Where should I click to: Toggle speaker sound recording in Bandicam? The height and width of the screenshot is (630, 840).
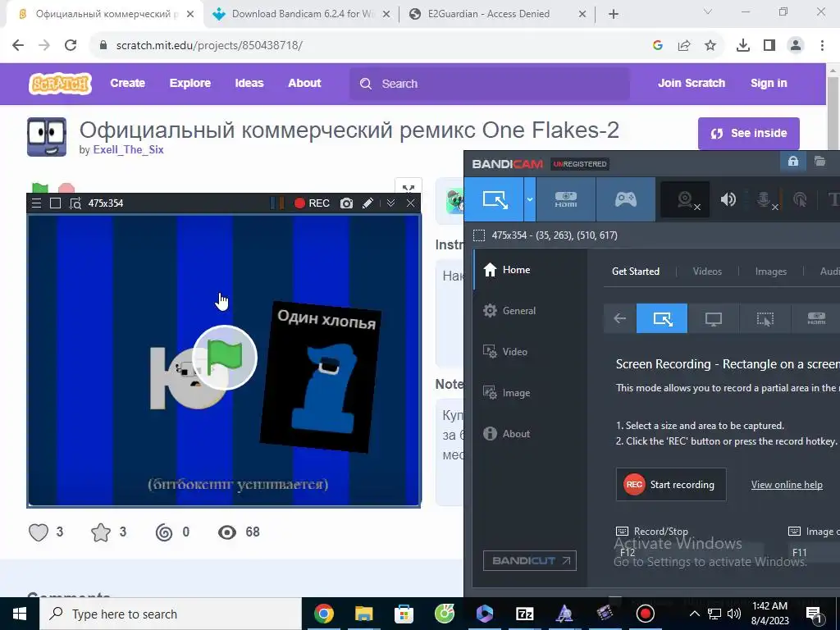click(x=728, y=199)
